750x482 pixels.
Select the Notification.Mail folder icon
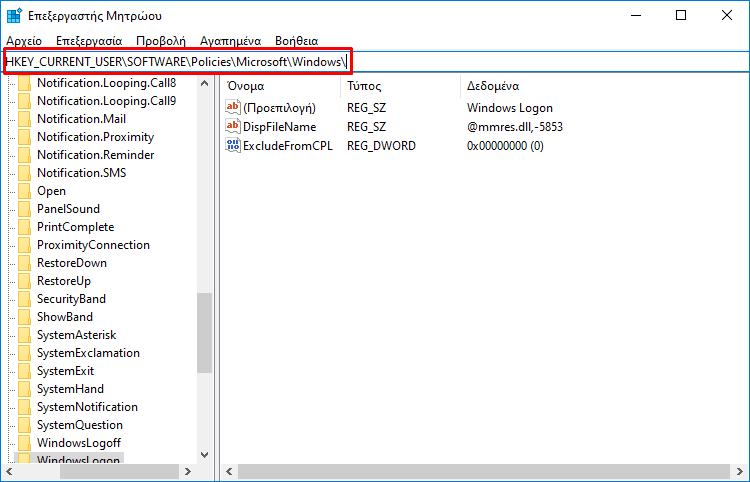24,119
